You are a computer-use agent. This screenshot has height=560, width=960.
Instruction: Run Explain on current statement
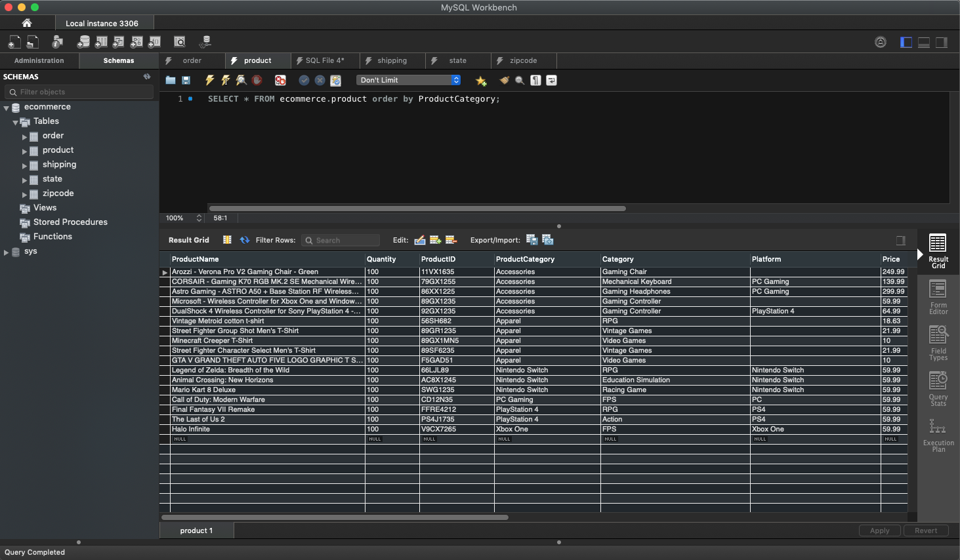pyautogui.click(x=241, y=80)
